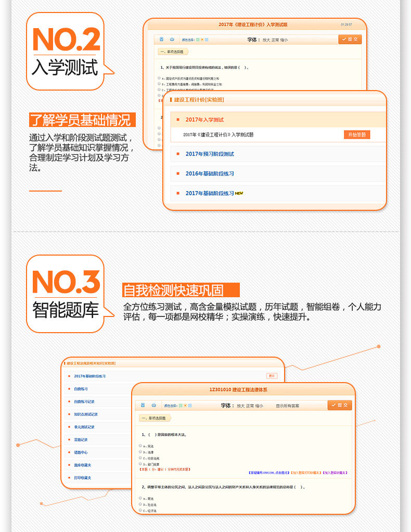Viewport: 411px width, 532px height.
Task: Click 正常 font size in 入学测试题 window
Action: (275, 40)
